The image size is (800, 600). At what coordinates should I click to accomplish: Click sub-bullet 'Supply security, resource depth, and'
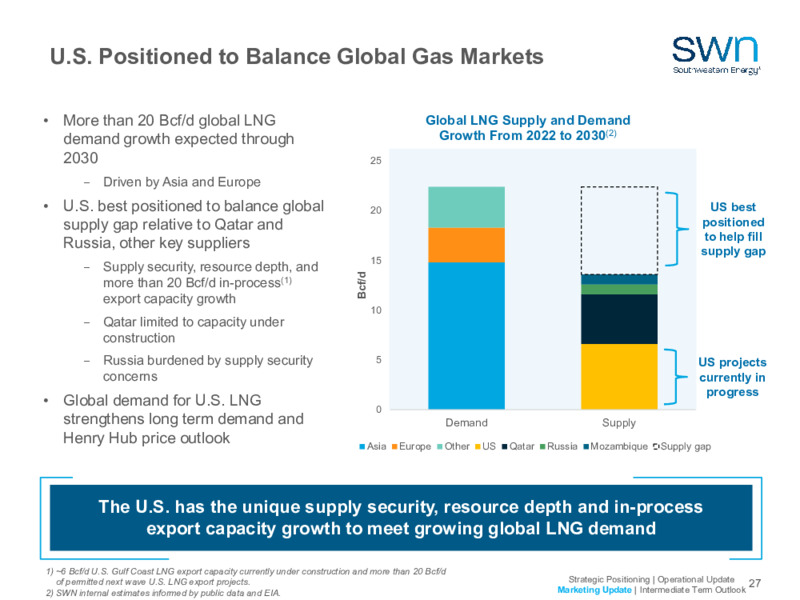click(210, 283)
